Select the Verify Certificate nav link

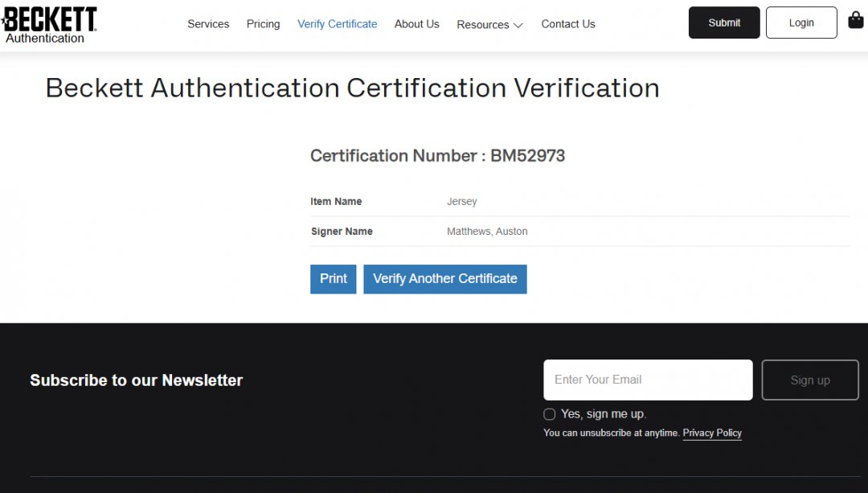tap(337, 24)
